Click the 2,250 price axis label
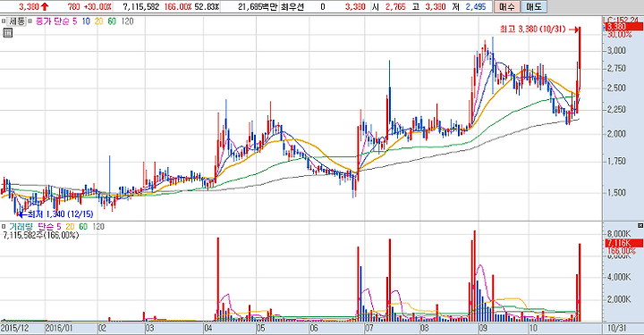Viewport: 644px width, 335px height. 616,110
